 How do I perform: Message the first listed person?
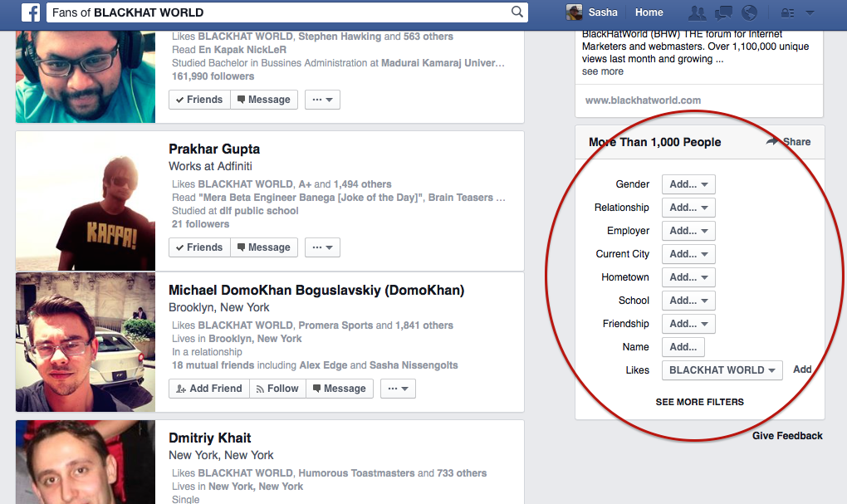(264, 100)
